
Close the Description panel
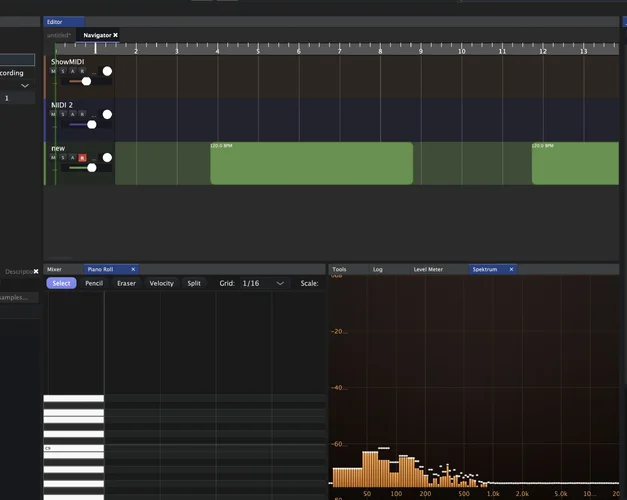pyautogui.click(x=36, y=272)
